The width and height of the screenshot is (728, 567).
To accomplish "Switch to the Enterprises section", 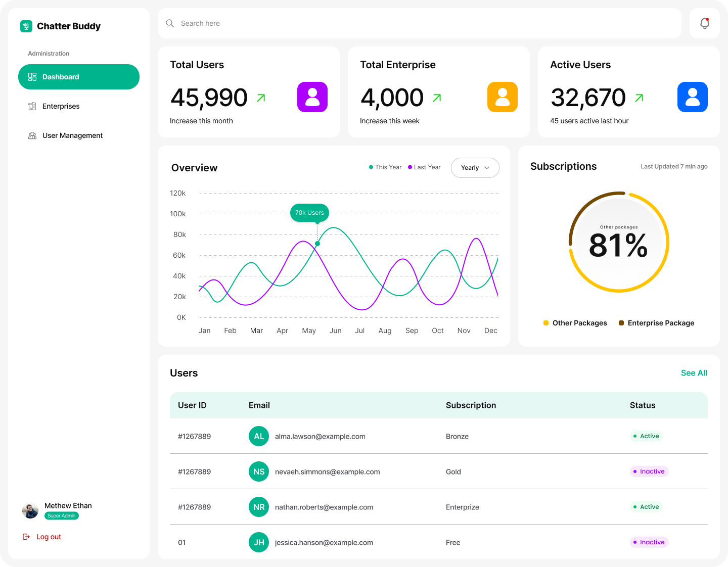I will click(x=61, y=106).
